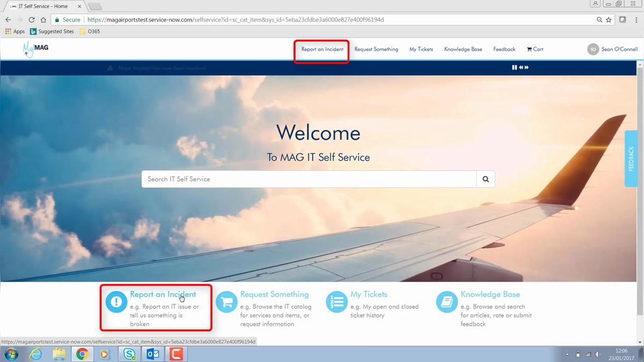The width and height of the screenshot is (644, 362).
Task: Click the MyMAG logo
Action: pyautogui.click(x=35, y=49)
